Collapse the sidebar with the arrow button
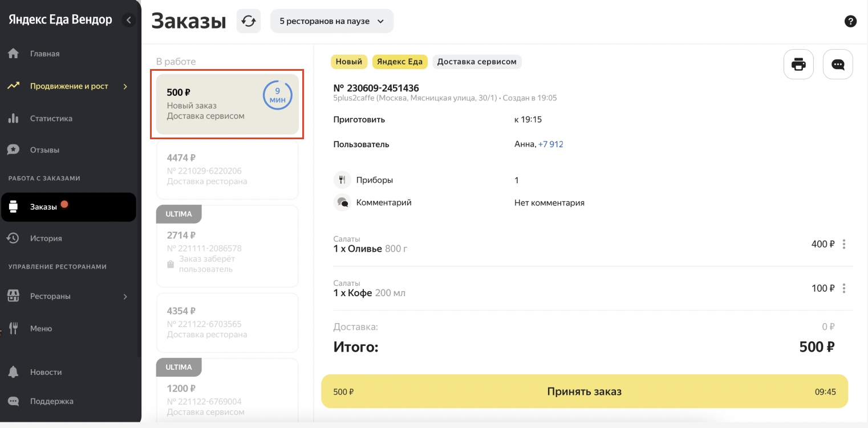868x428 pixels. (x=129, y=20)
